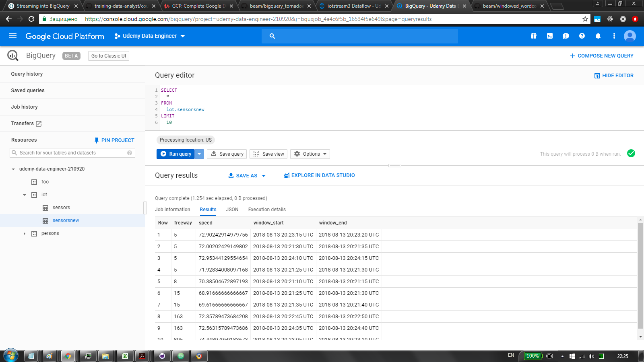Screen dimensions: 644x362
Task: Click the BigQuery logo icon
Action: pos(13,56)
